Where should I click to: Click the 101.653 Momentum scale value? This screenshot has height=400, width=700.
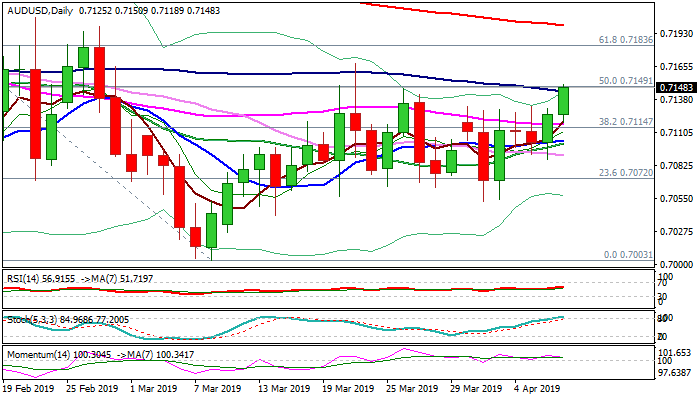click(x=676, y=354)
